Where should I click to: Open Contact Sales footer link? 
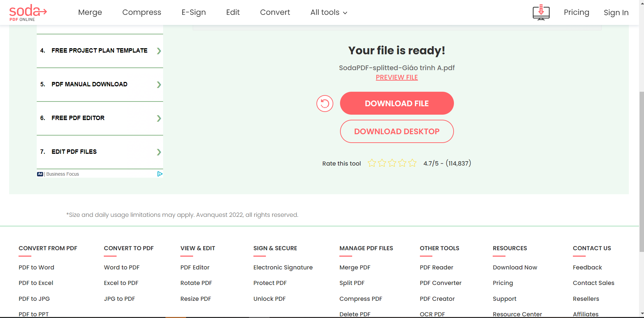click(593, 283)
